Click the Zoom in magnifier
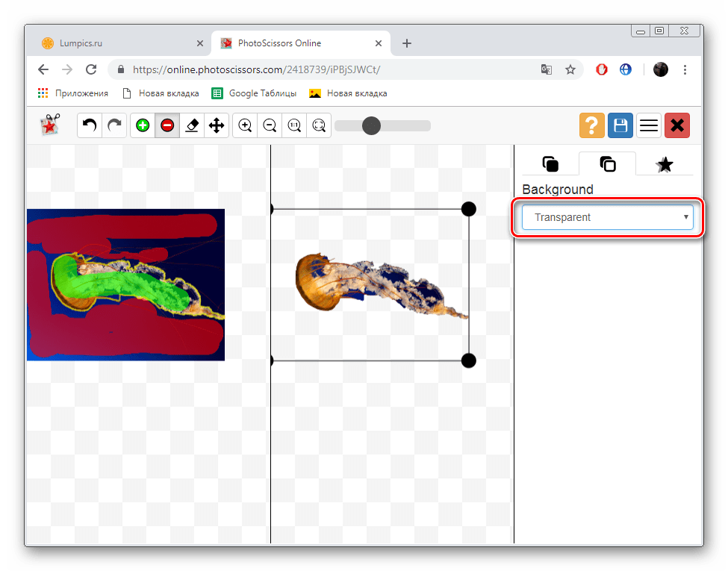 tap(245, 125)
